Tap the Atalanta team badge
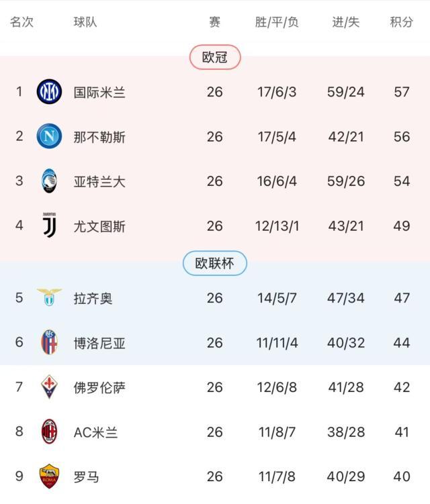This screenshot has height=504, width=430. [x=49, y=181]
